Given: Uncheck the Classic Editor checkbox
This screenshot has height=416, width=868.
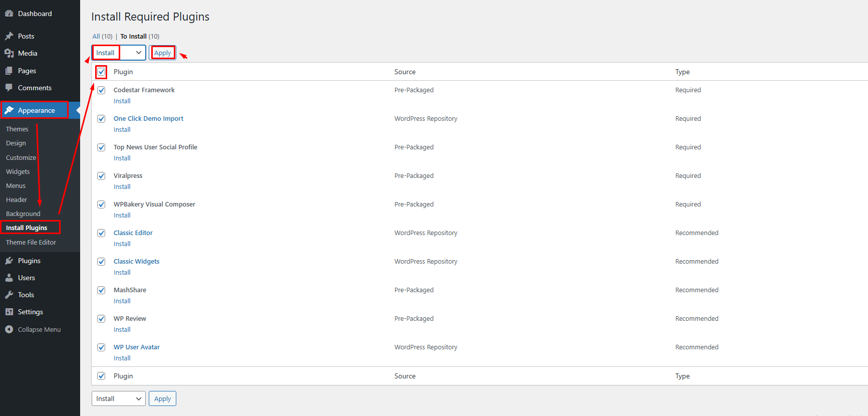Looking at the screenshot, I should 101,233.
